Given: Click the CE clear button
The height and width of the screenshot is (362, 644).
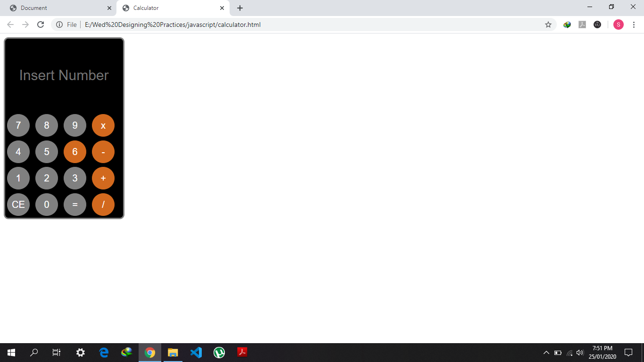Looking at the screenshot, I should pyautogui.click(x=18, y=205).
